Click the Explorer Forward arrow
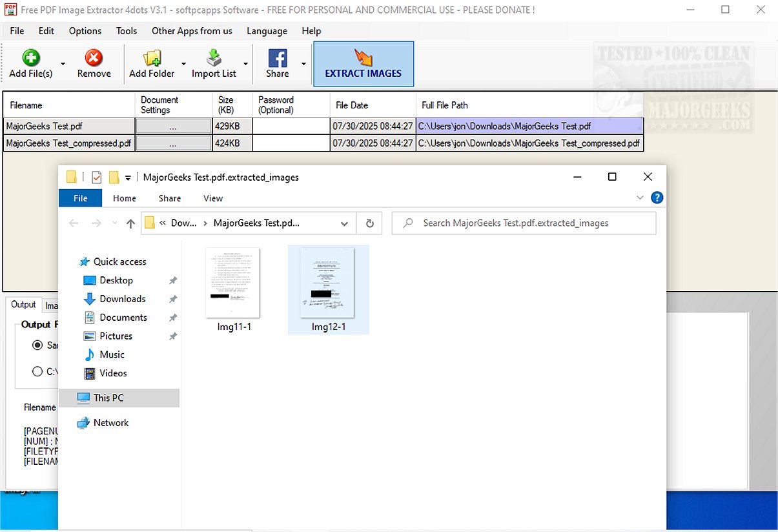The image size is (778, 532). tap(96, 223)
